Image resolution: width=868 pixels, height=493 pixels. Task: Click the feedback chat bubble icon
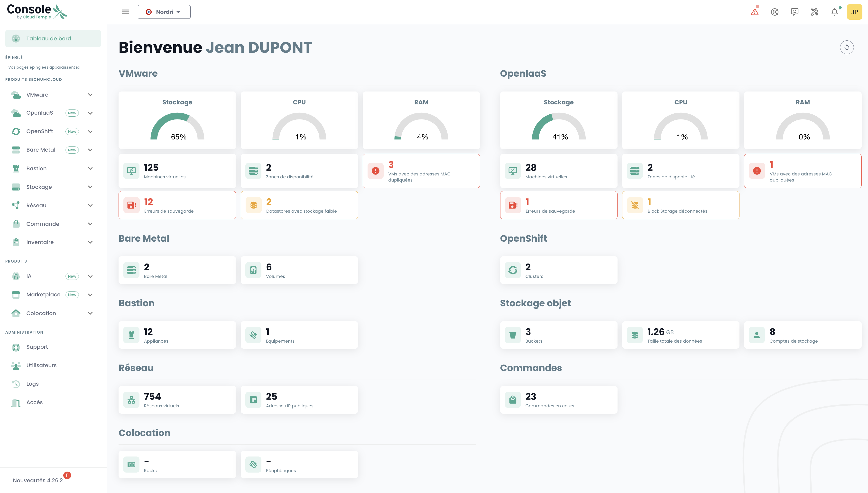(x=794, y=12)
